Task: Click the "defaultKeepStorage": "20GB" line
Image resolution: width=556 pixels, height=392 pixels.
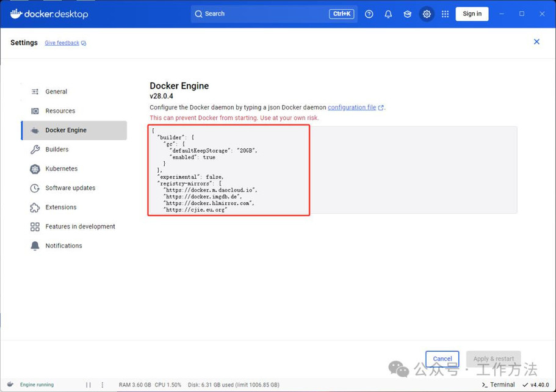Action: 213,151
